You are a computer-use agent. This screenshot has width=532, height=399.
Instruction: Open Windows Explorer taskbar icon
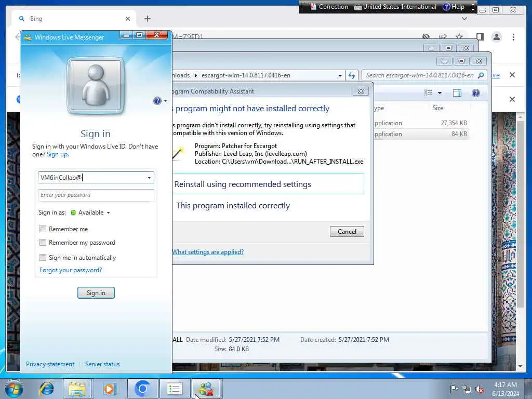point(77,389)
